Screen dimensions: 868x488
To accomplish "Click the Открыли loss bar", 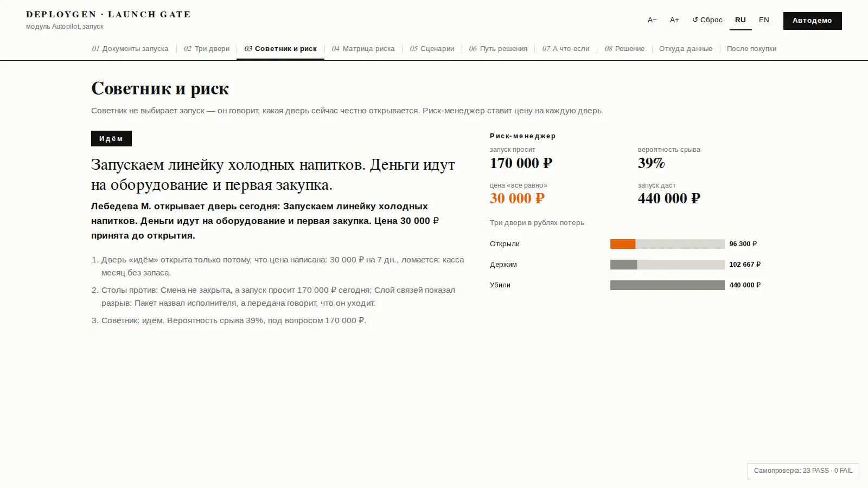I will (667, 244).
